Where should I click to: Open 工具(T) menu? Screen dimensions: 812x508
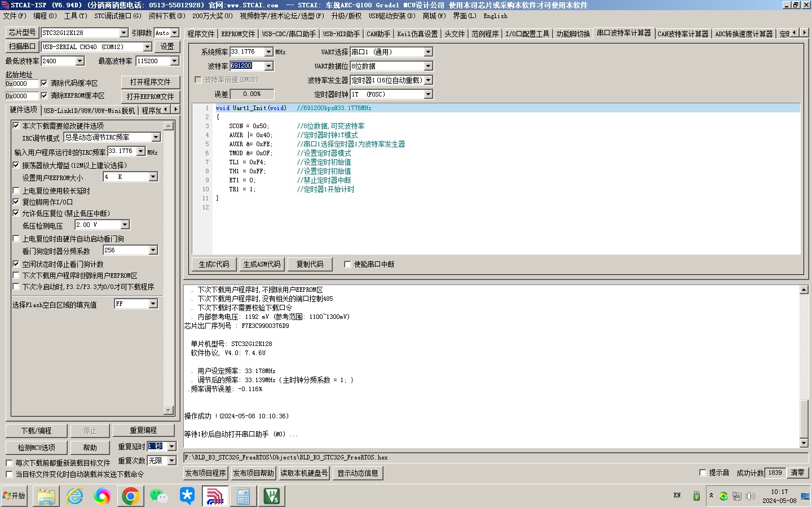(x=76, y=16)
